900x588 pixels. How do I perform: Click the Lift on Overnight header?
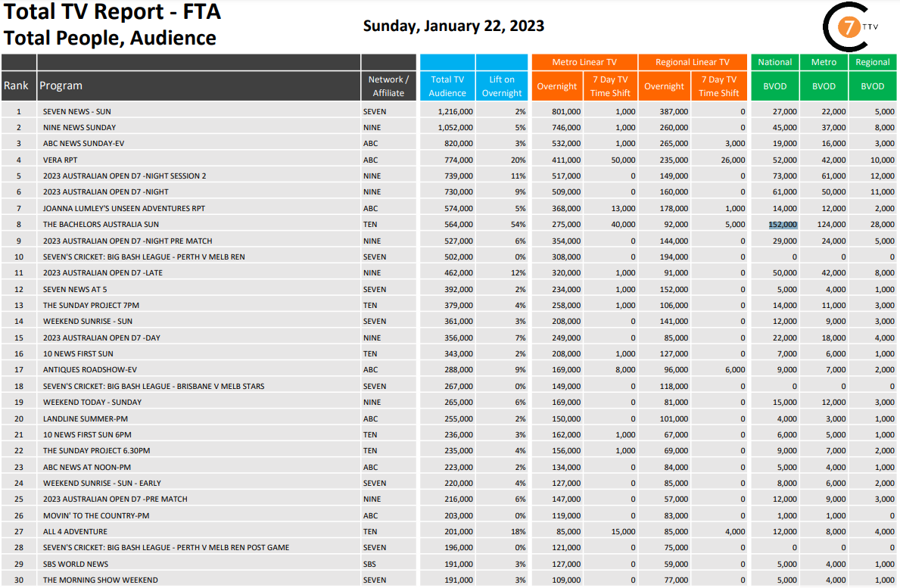[x=502, y=86]
